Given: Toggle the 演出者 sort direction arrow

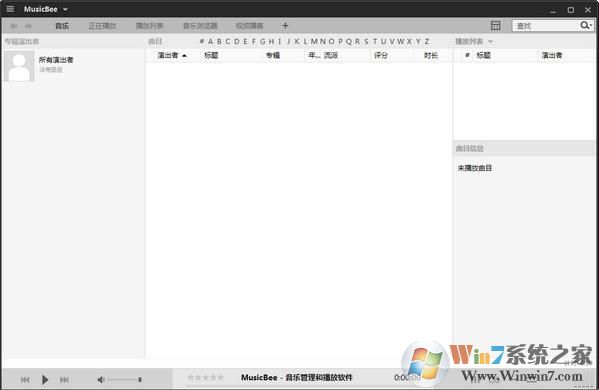Looking at the screenshot, I should tap(185, 56).
